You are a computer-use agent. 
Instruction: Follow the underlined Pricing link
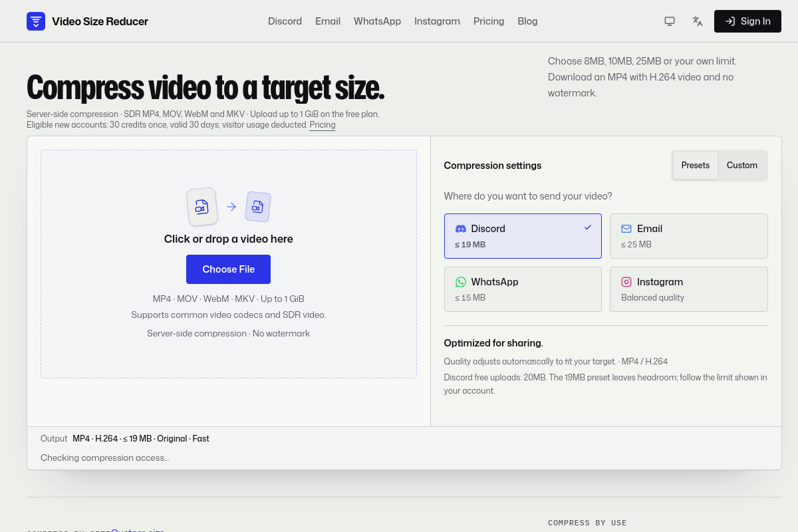pos(323,125)
